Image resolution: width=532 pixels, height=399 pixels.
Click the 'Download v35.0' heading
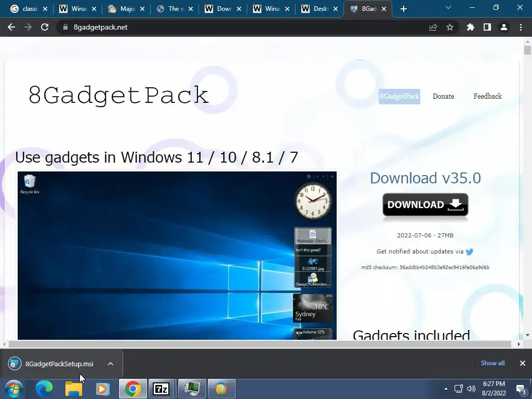click(425, 178)
